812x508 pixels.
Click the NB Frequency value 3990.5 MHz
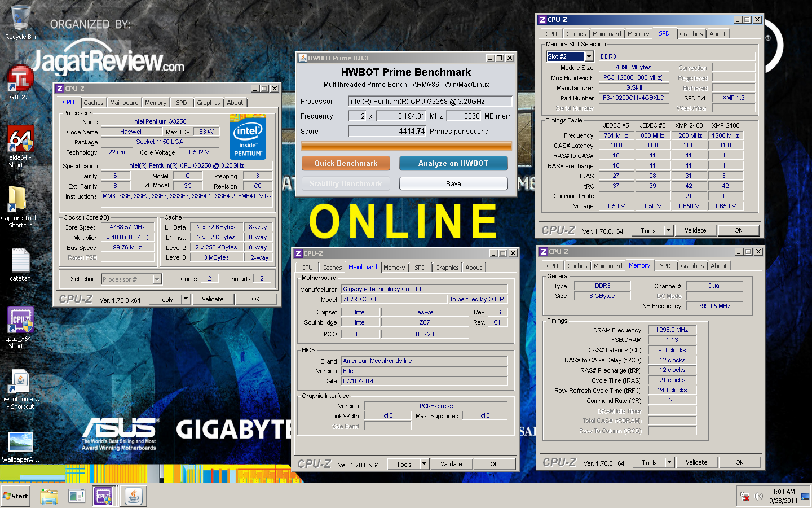click(714, 306)
